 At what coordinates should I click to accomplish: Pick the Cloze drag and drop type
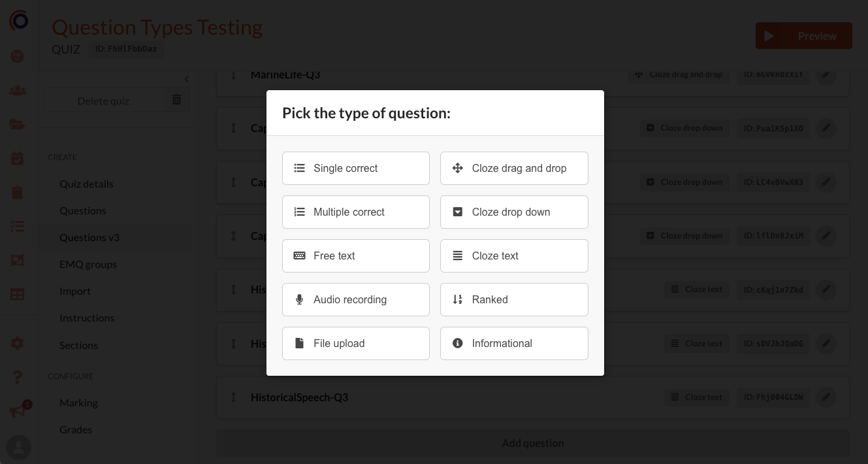tap(514, 168)
